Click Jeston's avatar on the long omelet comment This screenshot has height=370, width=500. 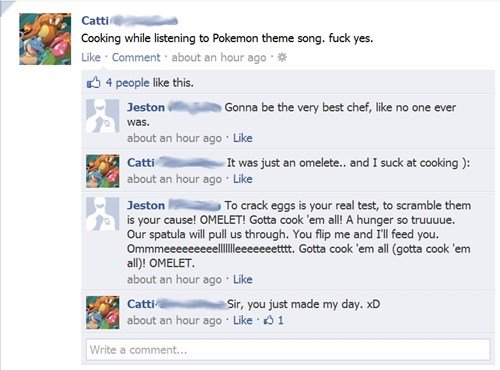103,214
